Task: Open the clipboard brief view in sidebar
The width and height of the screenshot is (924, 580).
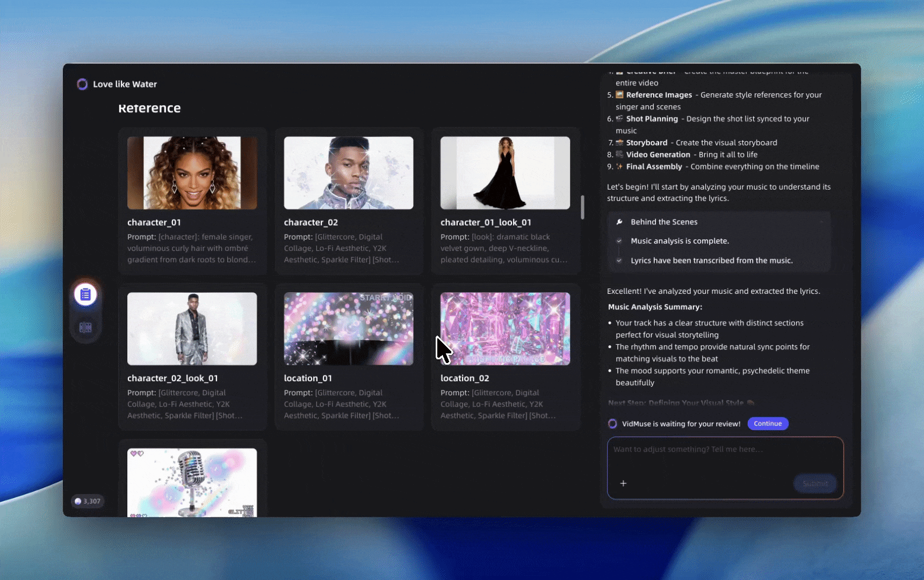Action: tap(85, 294)
